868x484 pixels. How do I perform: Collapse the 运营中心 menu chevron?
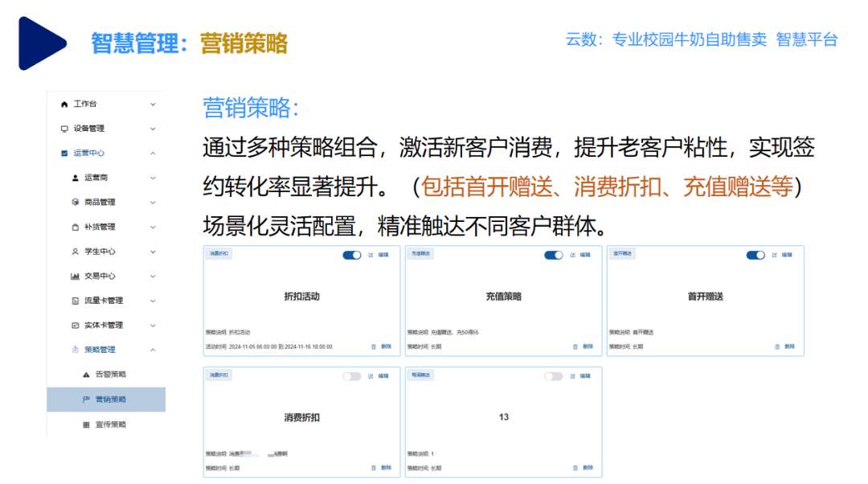coord(153,153)
